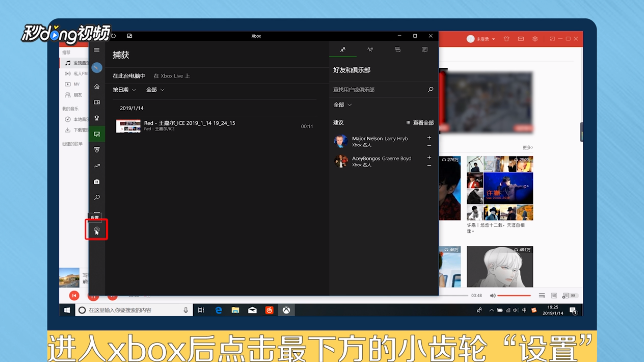644x362 pixels.
Task: Click the settings icon in music app header
Action: coord(535,39)
